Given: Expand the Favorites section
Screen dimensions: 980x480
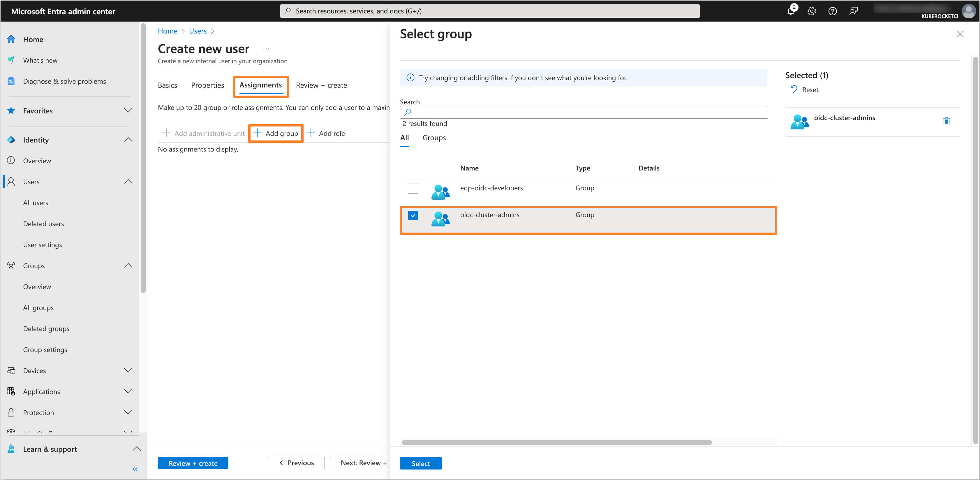Looking at the screenshot, I should pos(128,111).
